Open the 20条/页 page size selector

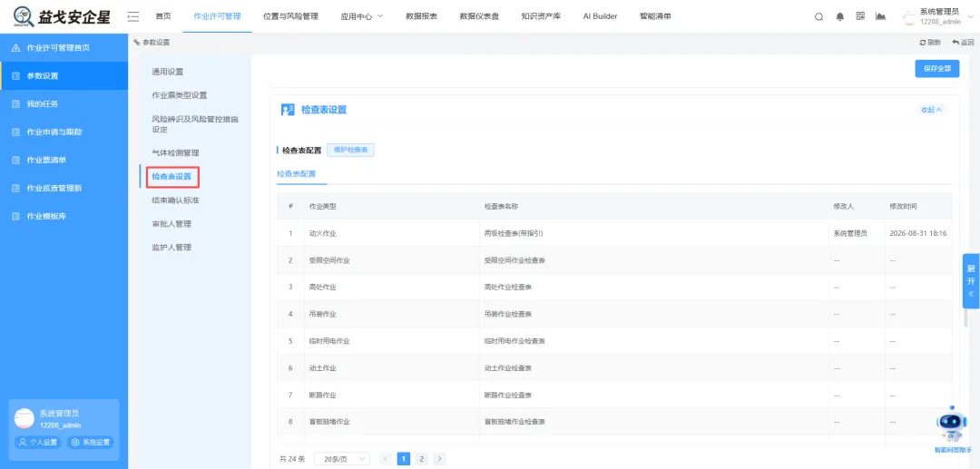pyautogui.click(x=342, y=459)
